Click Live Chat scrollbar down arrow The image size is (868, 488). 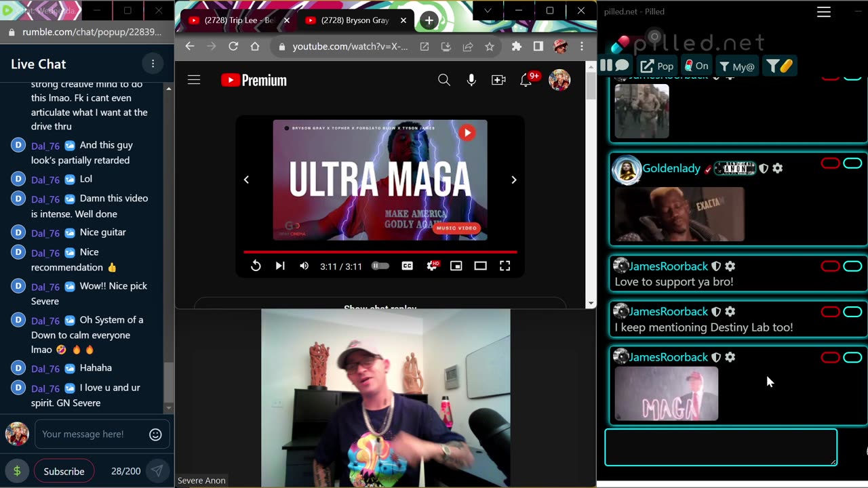(x=169, y=409)
